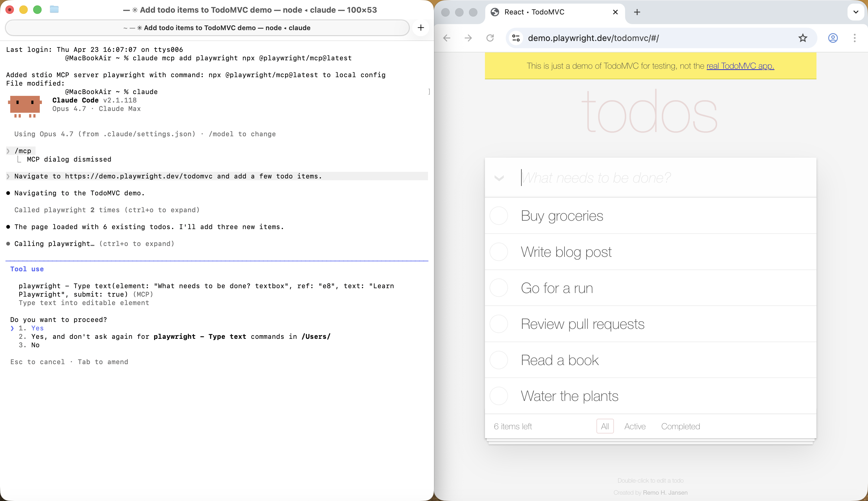Image resolution: width=868 pixels, height=501 pixels.
Task: Add new terminal tab with plus
Action: [421, 27]
